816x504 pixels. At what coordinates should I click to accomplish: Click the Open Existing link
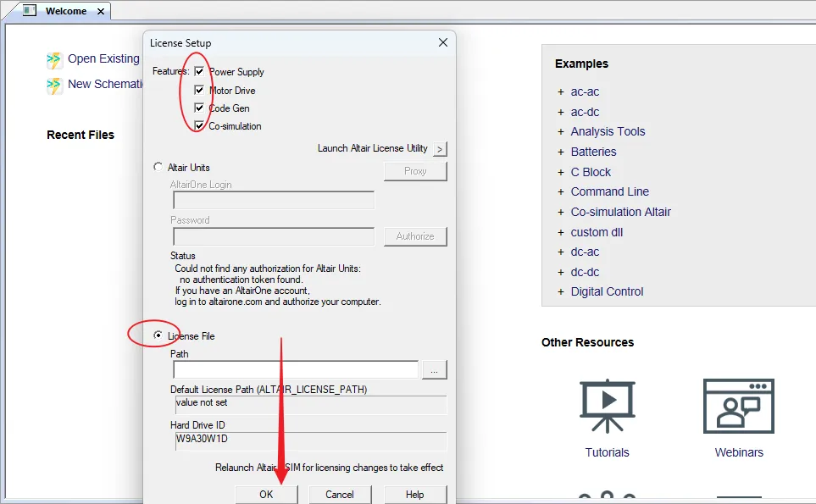coord(103,58)
